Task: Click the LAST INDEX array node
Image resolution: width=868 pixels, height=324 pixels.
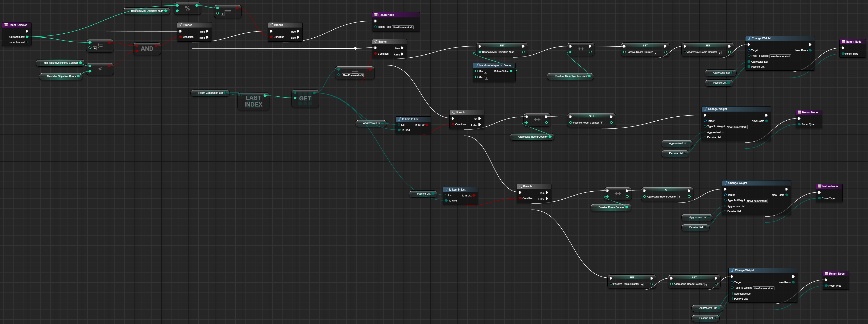Action: pyautogui.click(x=253, y=101)
